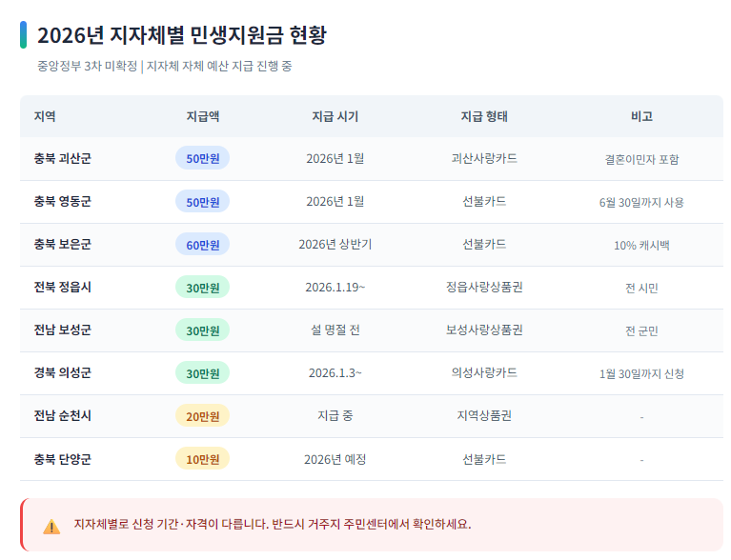Click the 60만원 badge for 보은군

point(202,245)
